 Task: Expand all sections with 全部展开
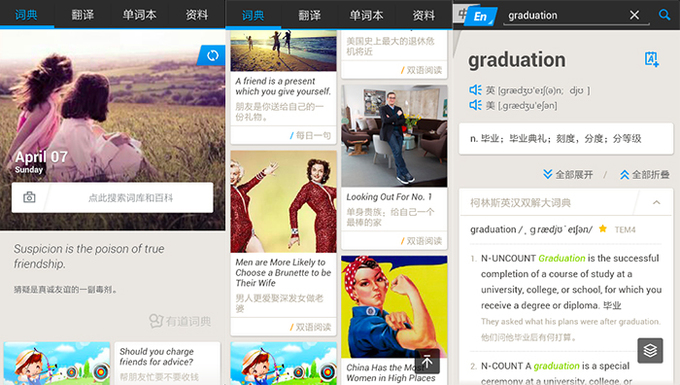coord(568,175)
